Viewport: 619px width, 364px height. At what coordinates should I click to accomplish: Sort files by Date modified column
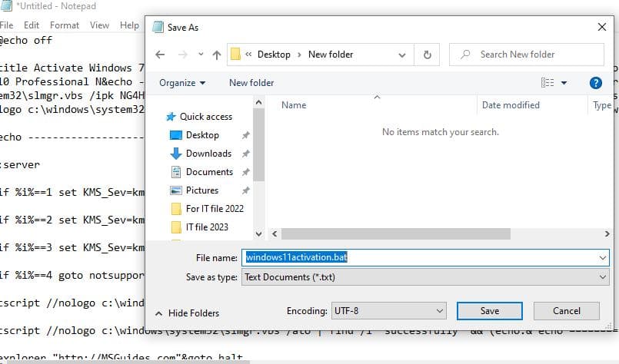pos(511,105)
